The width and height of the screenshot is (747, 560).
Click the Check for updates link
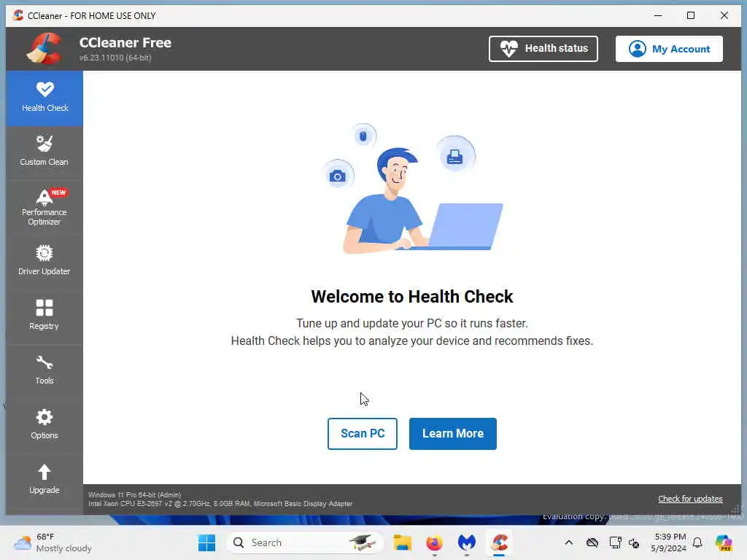pyautogui.click(x=690, y=499)
